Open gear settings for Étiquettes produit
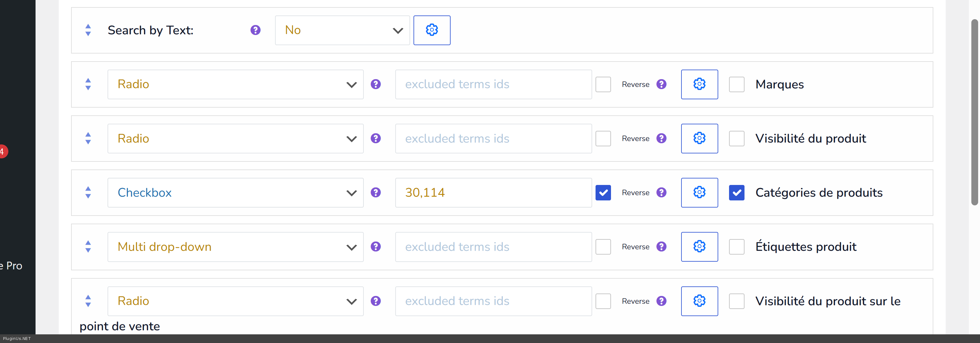The image size is (980, 343). (x=699, y=247)
